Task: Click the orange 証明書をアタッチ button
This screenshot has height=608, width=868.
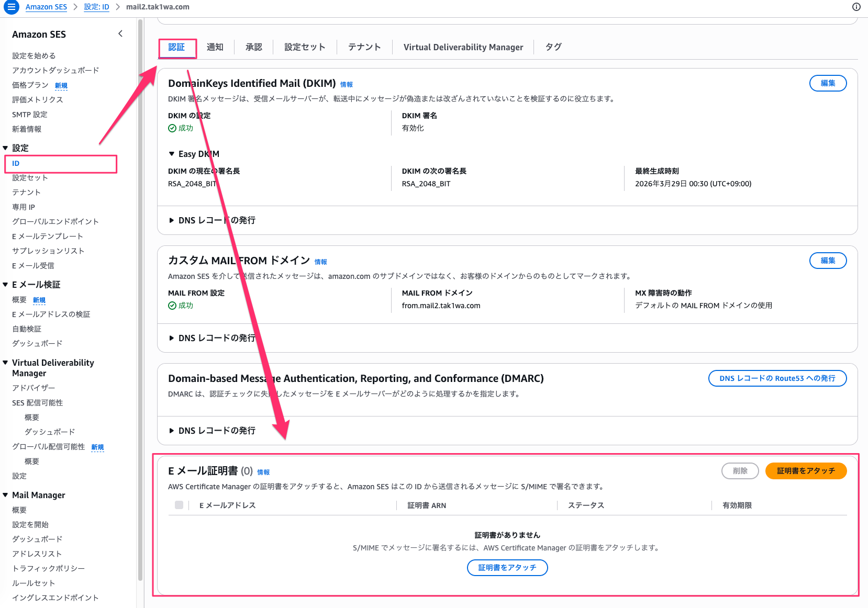Action: click(806, 471)
